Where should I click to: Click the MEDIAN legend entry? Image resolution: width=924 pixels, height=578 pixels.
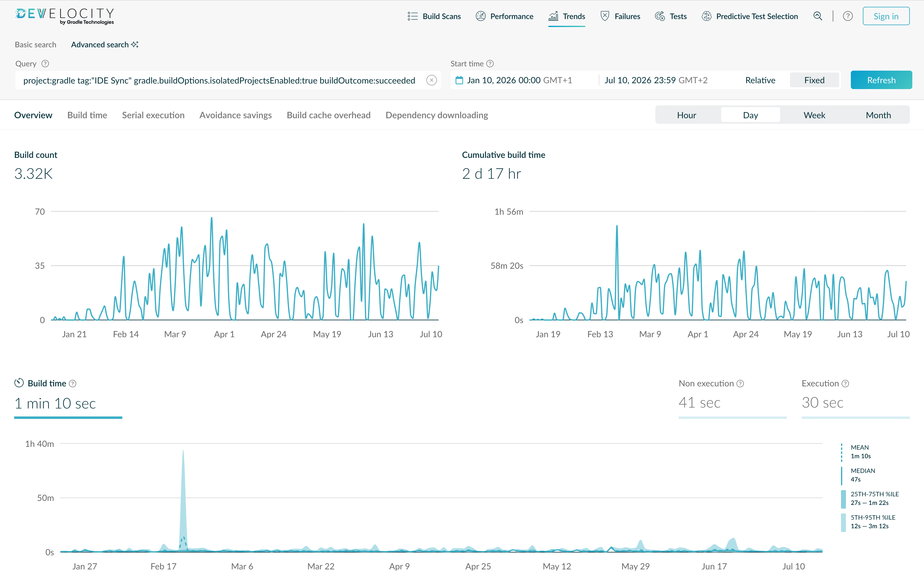(859, 475)
